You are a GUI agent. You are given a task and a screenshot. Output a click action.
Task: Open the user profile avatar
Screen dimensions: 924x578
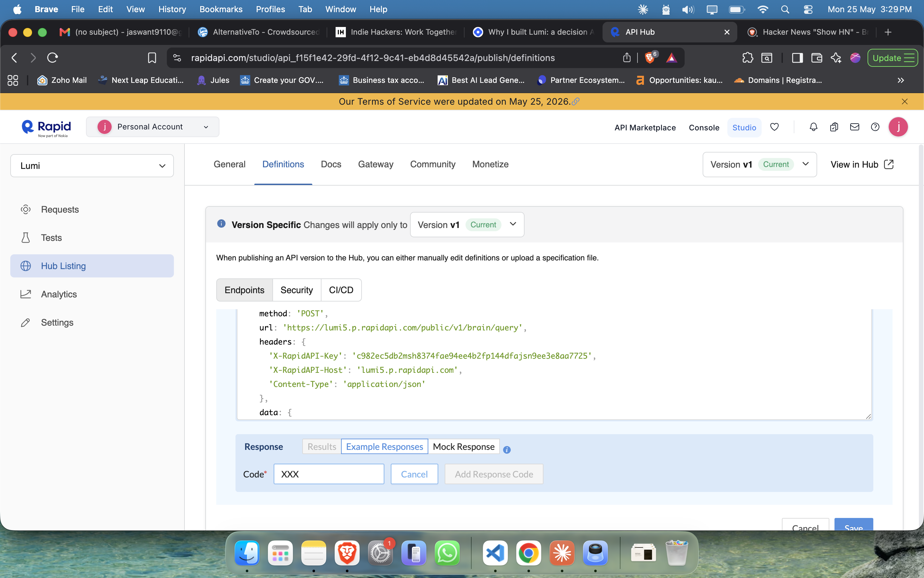tap(898, 127)
